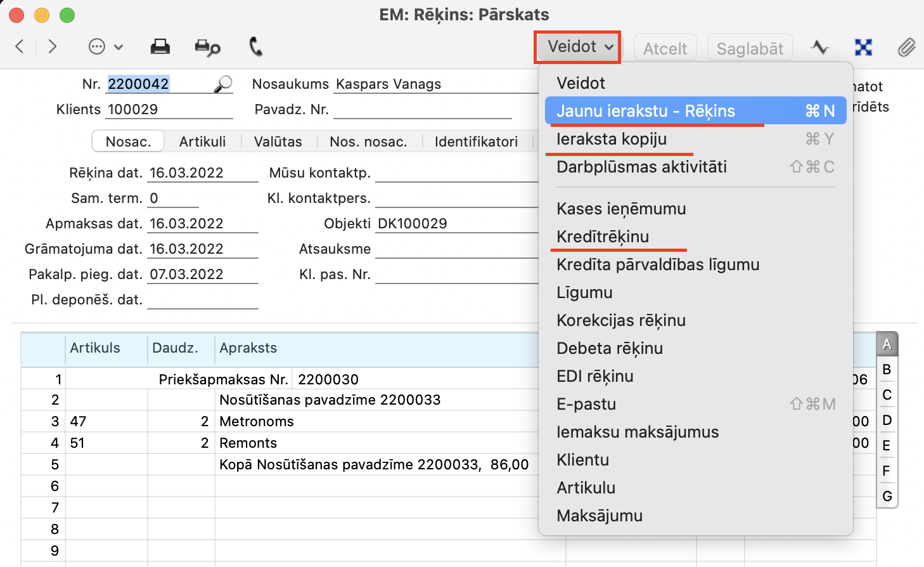The width and height of the screenshot is (924, 567).
Task: Click the magnifier next to invoice Nr.
Action: [x=223, y=84]
